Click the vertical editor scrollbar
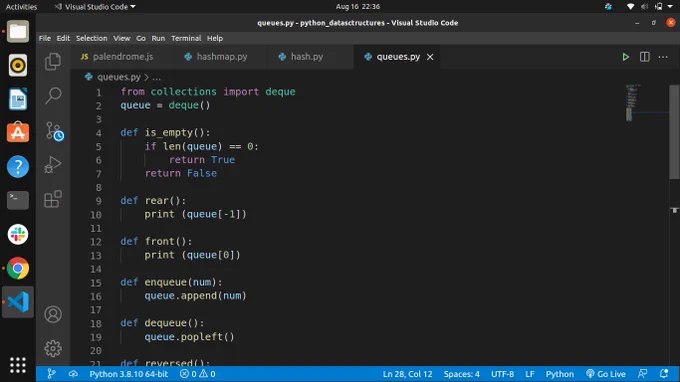The width and height of the screenshot is (680, 382). tap(674, 132)
